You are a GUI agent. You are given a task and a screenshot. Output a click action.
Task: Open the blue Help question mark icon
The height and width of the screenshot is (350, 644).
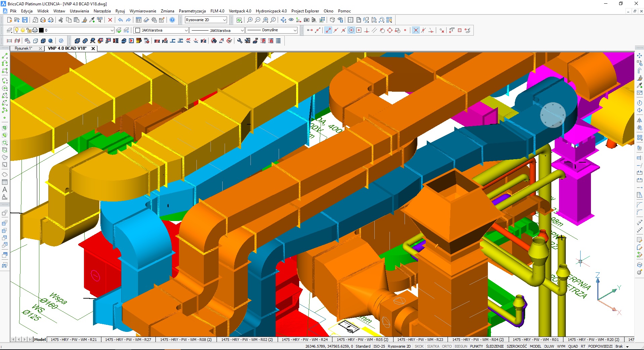pos(172,20)
